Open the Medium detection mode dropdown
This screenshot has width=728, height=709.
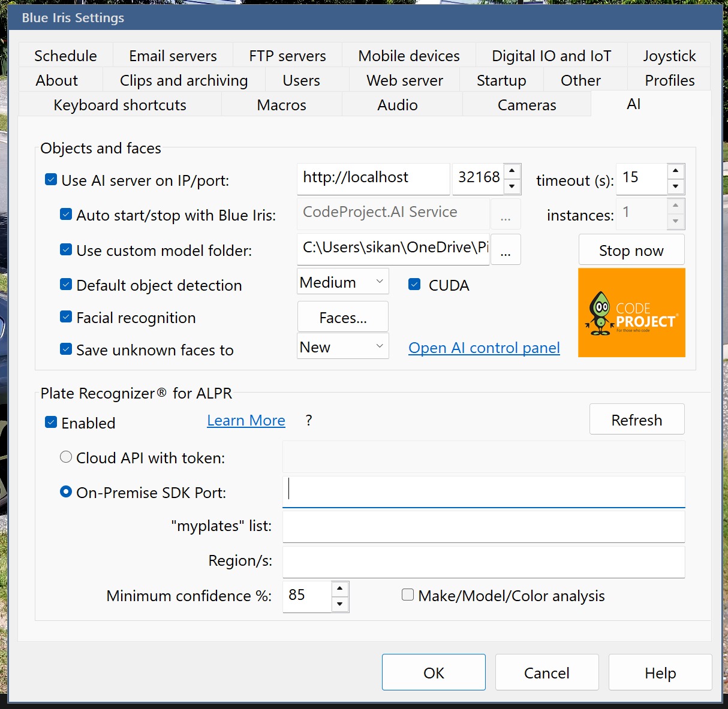(343, 281)
